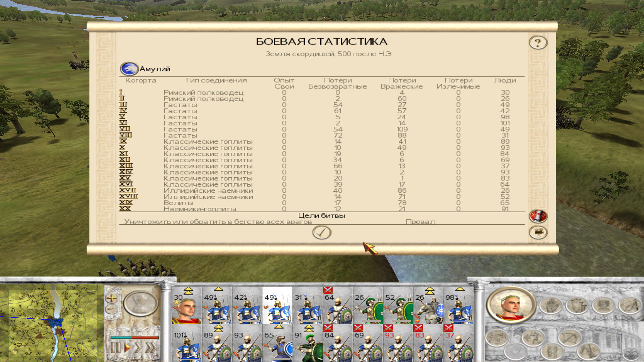Select the hoplite unit card with 89 men
The image size is (644, 362).
[217, 343]
